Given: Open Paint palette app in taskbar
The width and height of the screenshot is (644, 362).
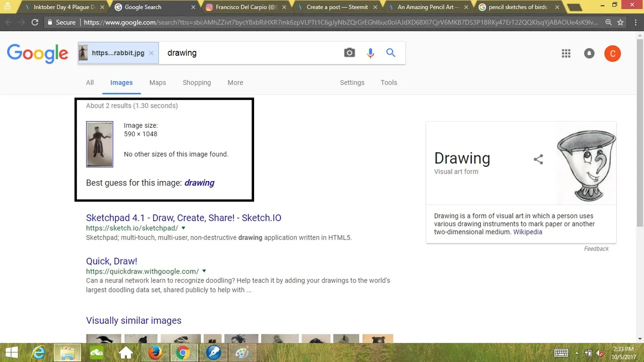Looking at the screenshot, I should click(x=242, y=352).
